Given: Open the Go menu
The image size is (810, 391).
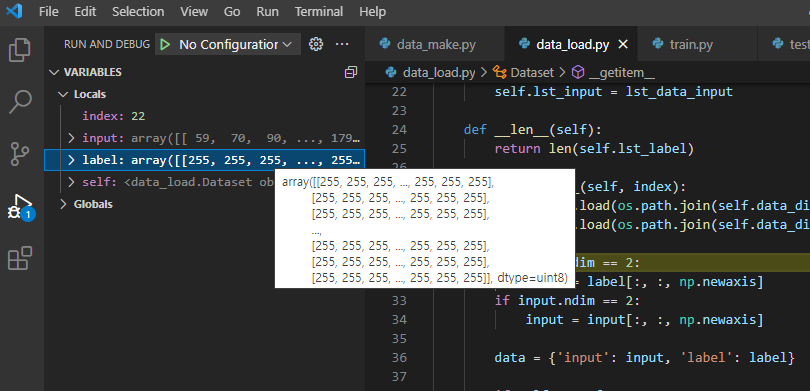Looking at the screenshot, I should click(x=232, y=11).
